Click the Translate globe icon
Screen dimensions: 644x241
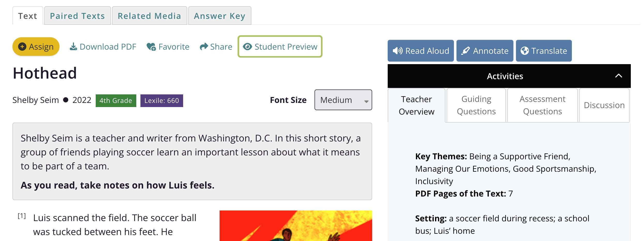click(525, 51)
